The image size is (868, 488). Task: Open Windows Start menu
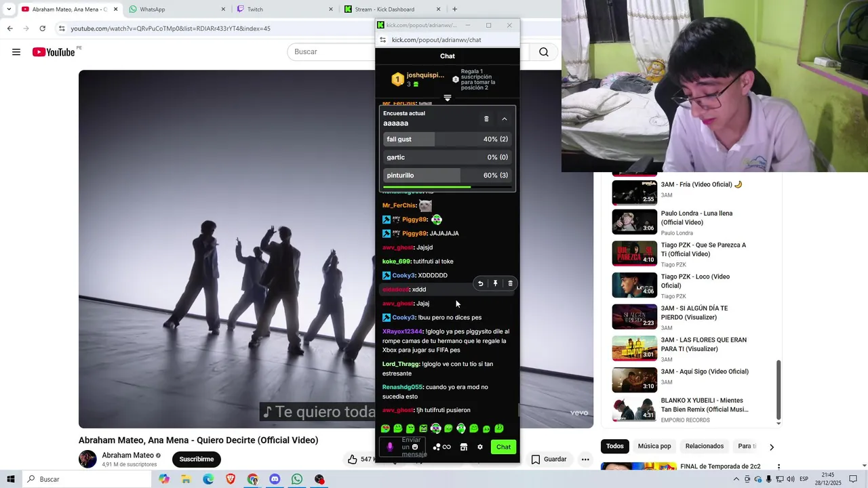[x=10, y=479]
